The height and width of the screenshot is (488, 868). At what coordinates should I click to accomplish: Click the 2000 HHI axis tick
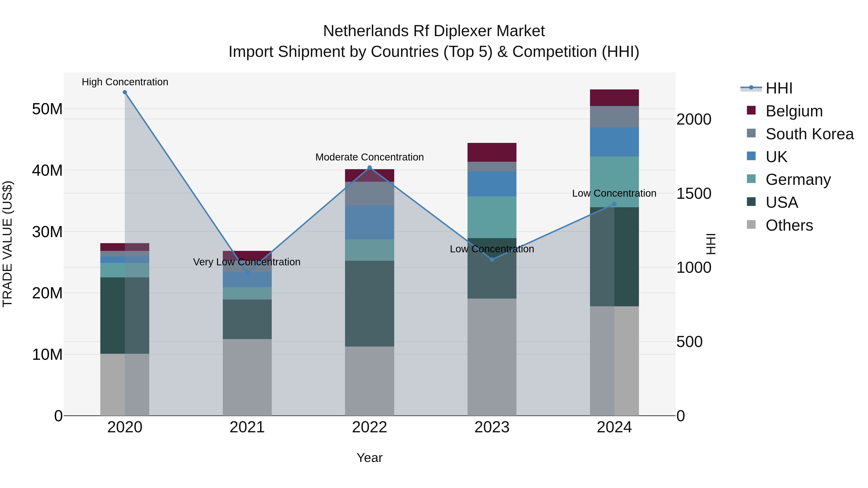coord(694,119)
